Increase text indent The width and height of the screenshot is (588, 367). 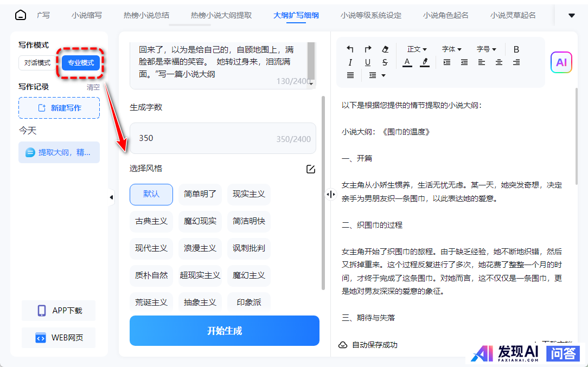[446, 62]
